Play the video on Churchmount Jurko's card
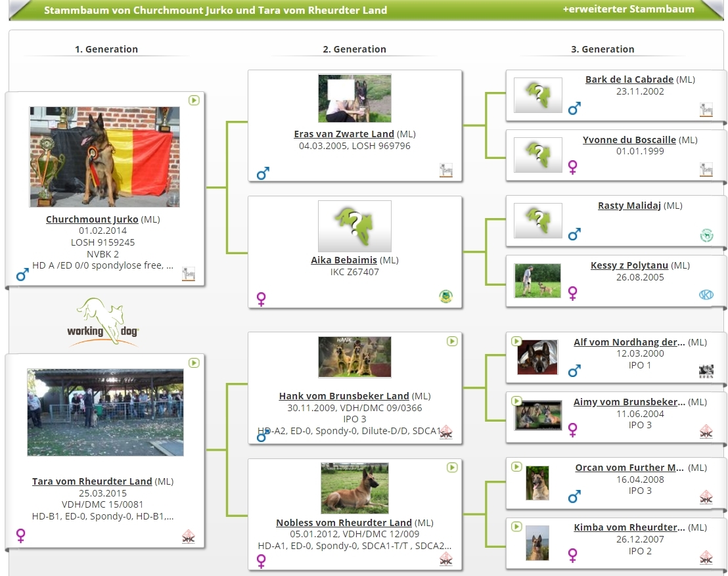The height and width of the screenshot is (576, 728). [x=194, y=100]
